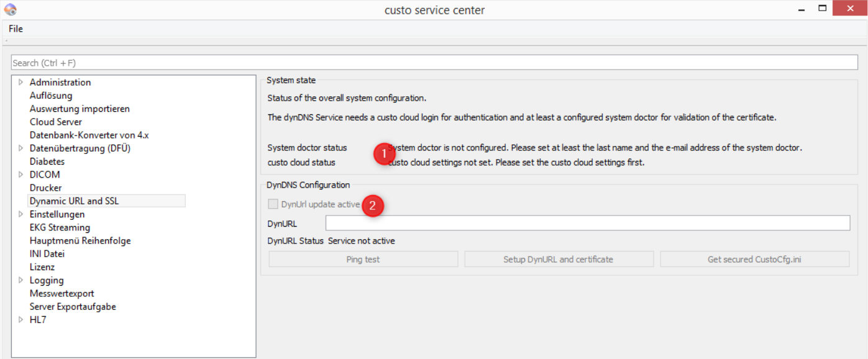868x359 pixels.
Task: Expand the Einstellungen tree arrow
Action: coord(21,214)
